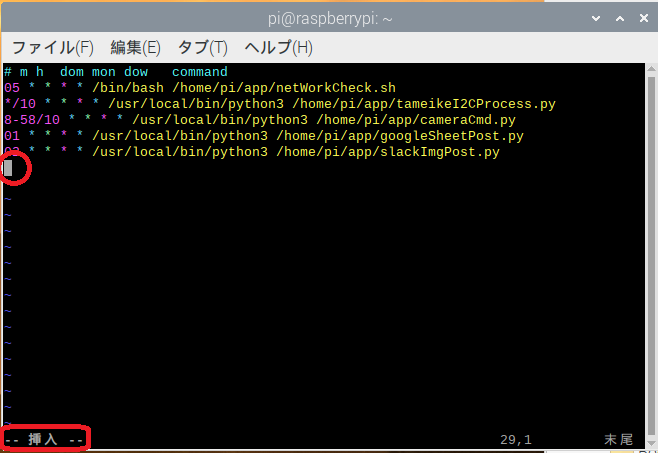Viewport: 658px width, 453px height.
Task: Click the cursor block on the empty line
Action: coord(8,168)
